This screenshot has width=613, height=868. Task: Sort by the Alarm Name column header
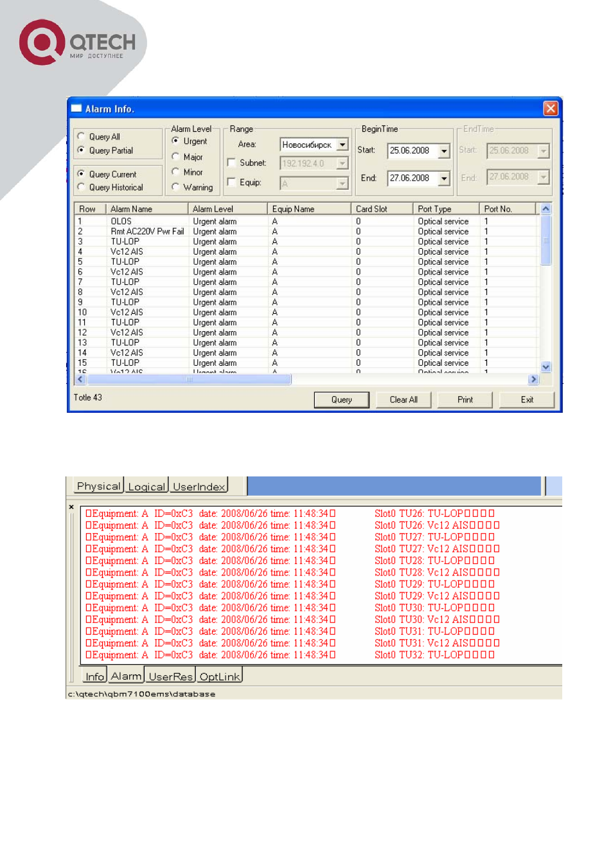click(147, 209)
